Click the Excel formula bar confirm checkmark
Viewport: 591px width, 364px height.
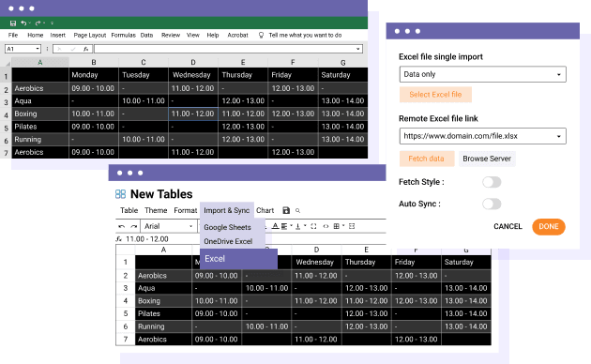73,49
